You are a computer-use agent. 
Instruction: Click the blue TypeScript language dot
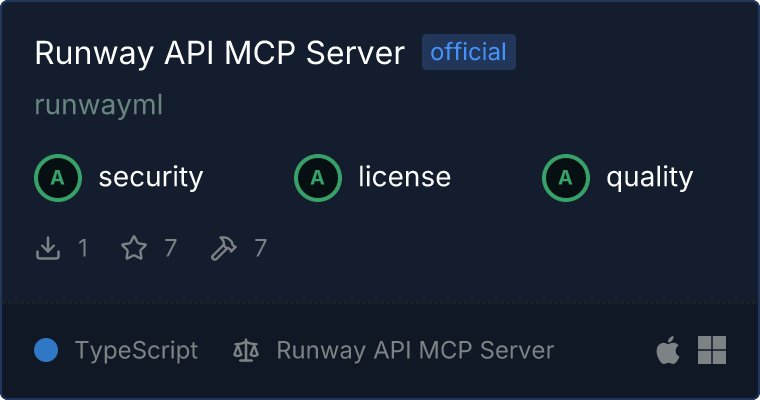click(x=46, y=350)
